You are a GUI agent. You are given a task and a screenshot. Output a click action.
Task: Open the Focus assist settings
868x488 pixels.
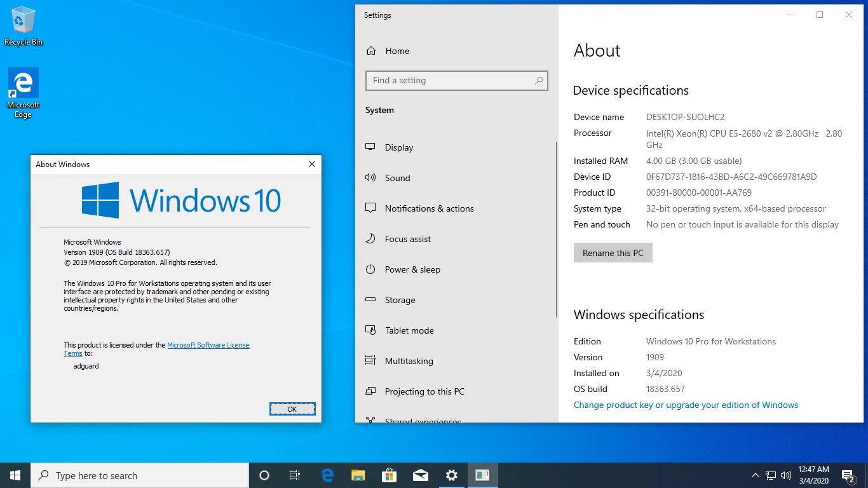coord(408,239)
